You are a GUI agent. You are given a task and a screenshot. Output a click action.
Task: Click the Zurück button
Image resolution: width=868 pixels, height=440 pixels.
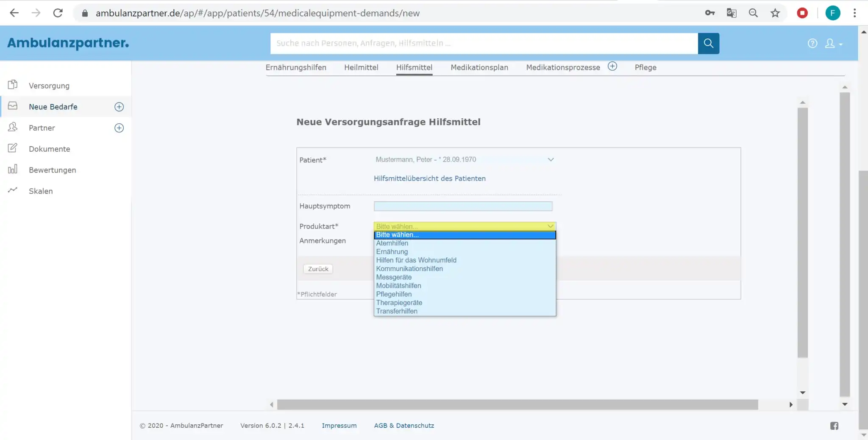pyautogui.click(x=318, y=269)
